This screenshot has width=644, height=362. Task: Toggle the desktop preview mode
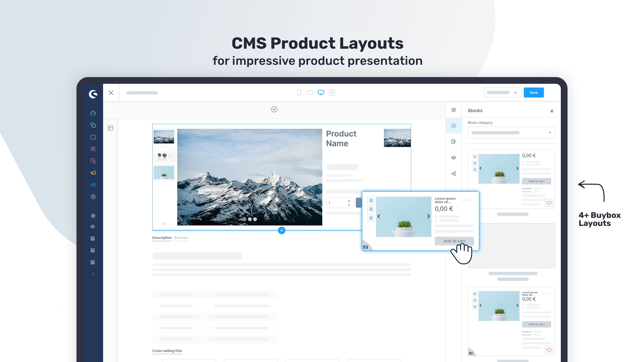click(x=321, y=92)
